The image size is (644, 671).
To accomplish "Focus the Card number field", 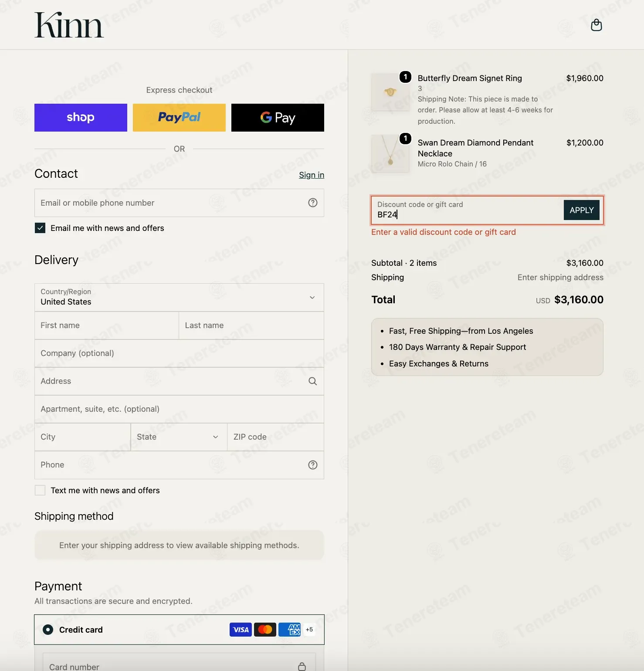I will pos(179,662).
